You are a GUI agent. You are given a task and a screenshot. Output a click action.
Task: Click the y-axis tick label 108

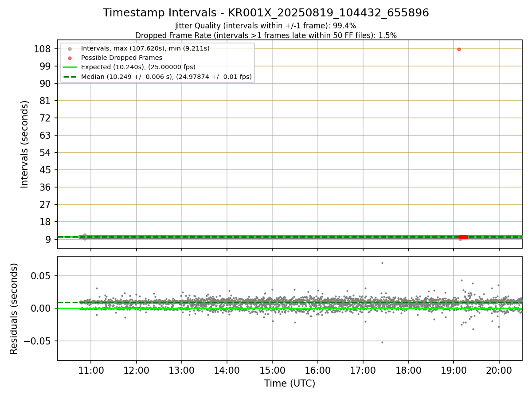[x=43, y=49]
